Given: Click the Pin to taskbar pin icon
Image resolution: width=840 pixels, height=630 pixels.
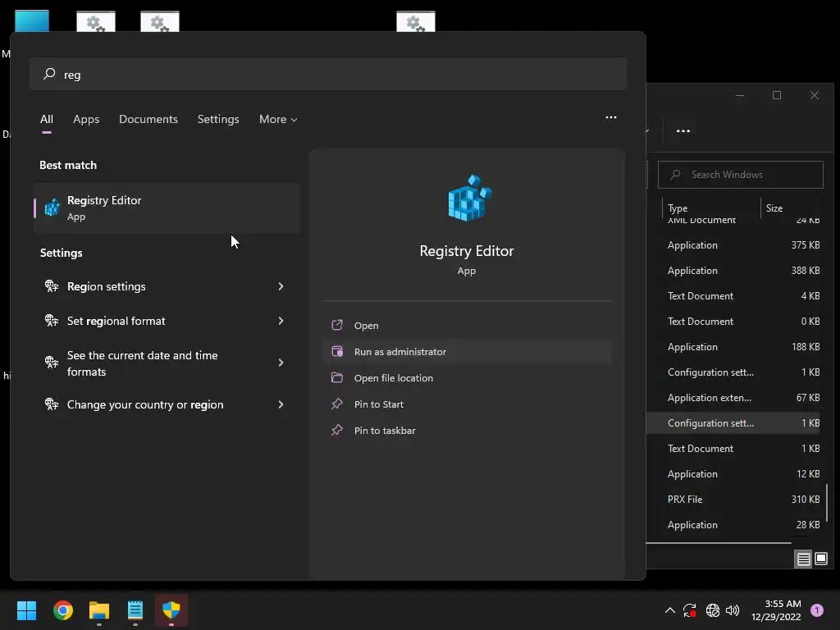Looking at the screenshot, I should tap(337, 430).
